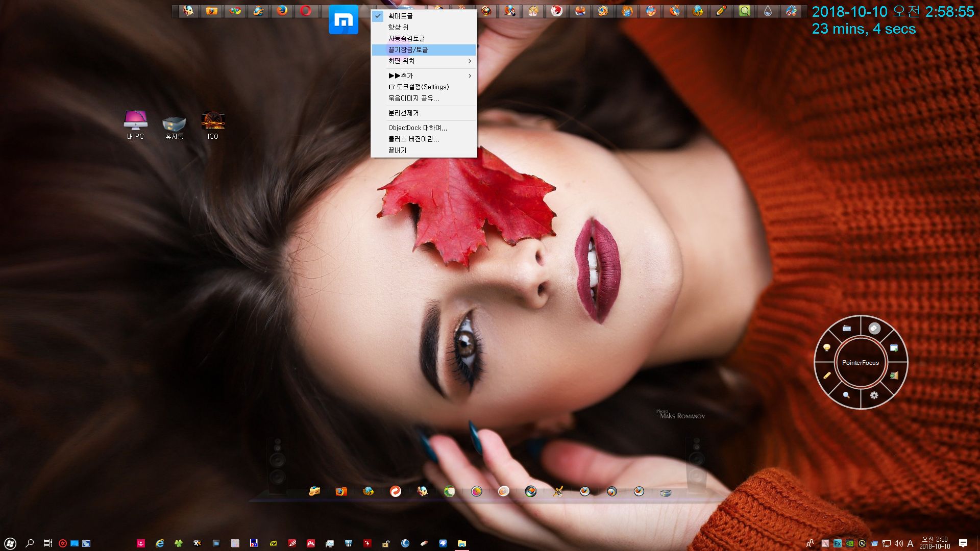
Task: Click the PointerFocus center button
Action: click(x=861, y=363)
